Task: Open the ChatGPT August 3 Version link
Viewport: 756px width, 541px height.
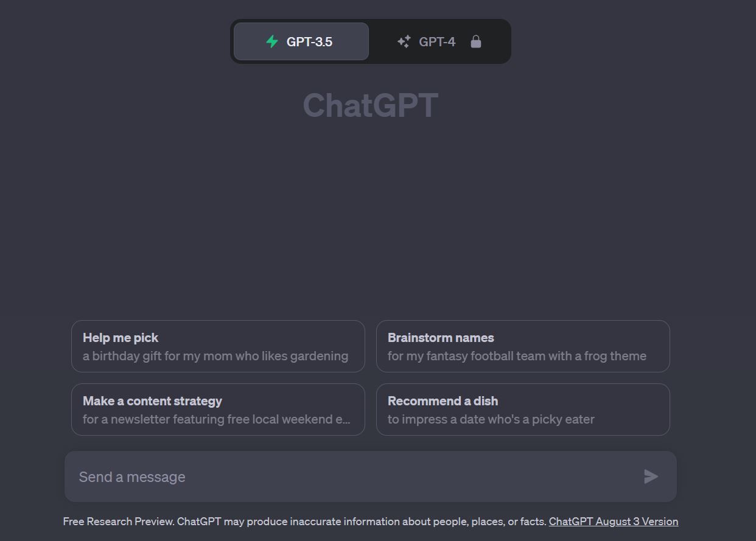Action: 613,522
